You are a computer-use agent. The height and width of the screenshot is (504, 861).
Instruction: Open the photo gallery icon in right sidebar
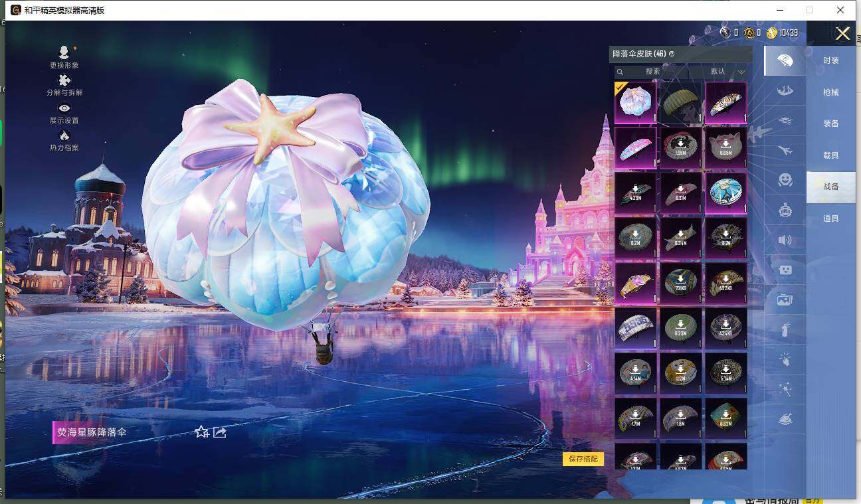pyautogui.click(x=785, y=299)
